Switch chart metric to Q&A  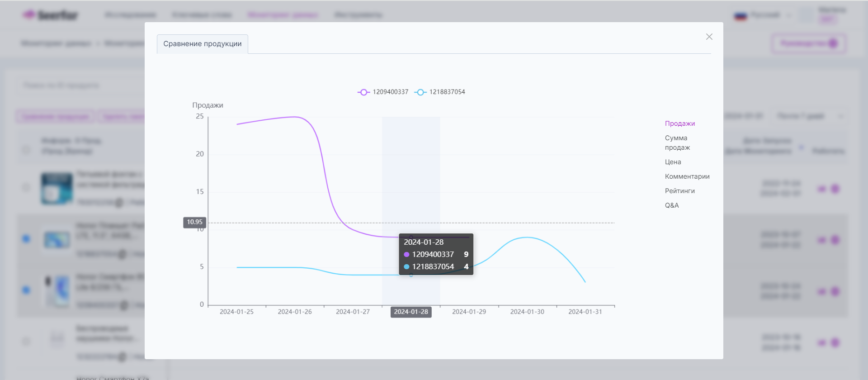tap(672, 205)
